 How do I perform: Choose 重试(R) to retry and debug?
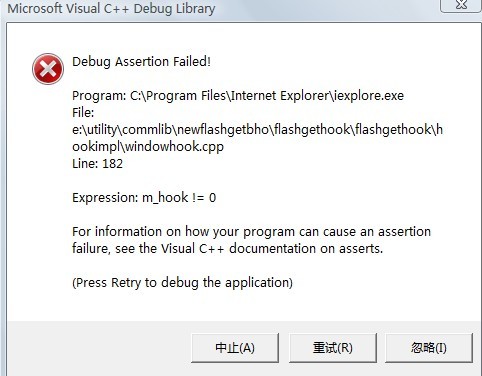[x=333, y=348]
